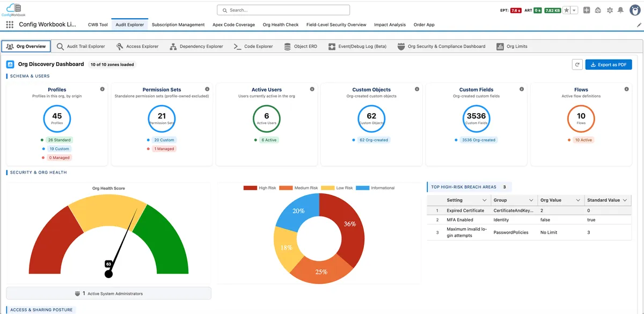Screen dimensions: 644x314
Task: Click the 20% donut chart segment
Action: tap(298, 211)
